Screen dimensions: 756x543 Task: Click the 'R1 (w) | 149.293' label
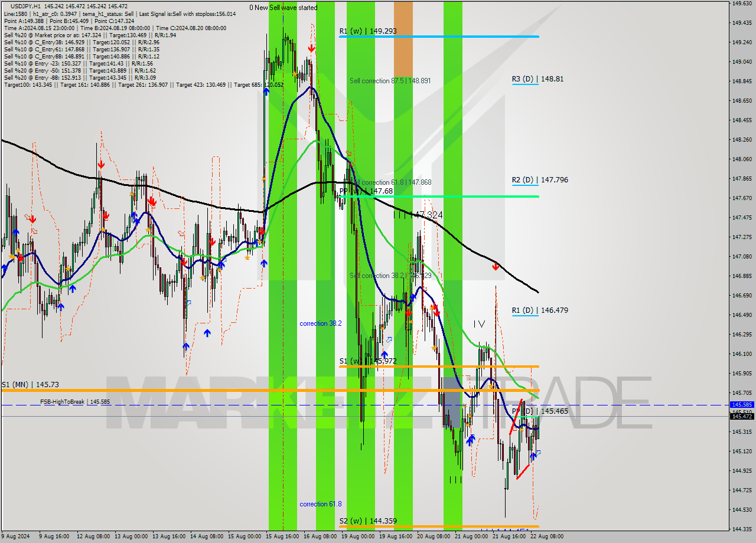point(367,31)
